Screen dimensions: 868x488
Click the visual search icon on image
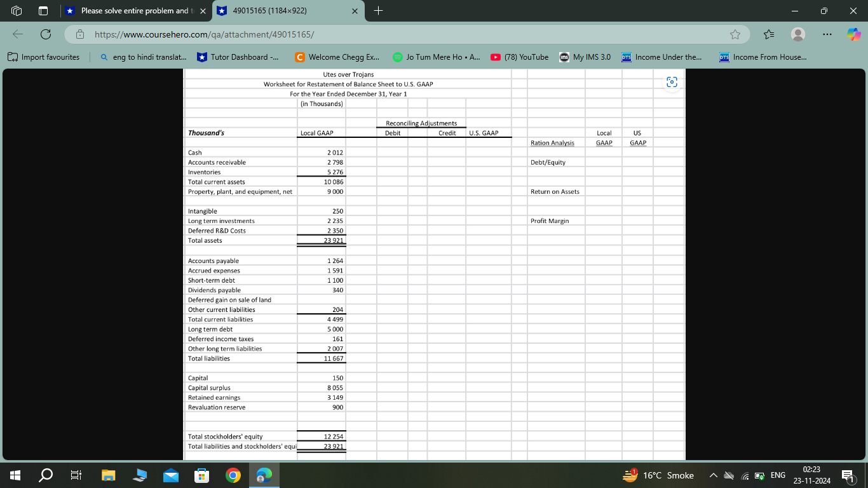(673, 82)
